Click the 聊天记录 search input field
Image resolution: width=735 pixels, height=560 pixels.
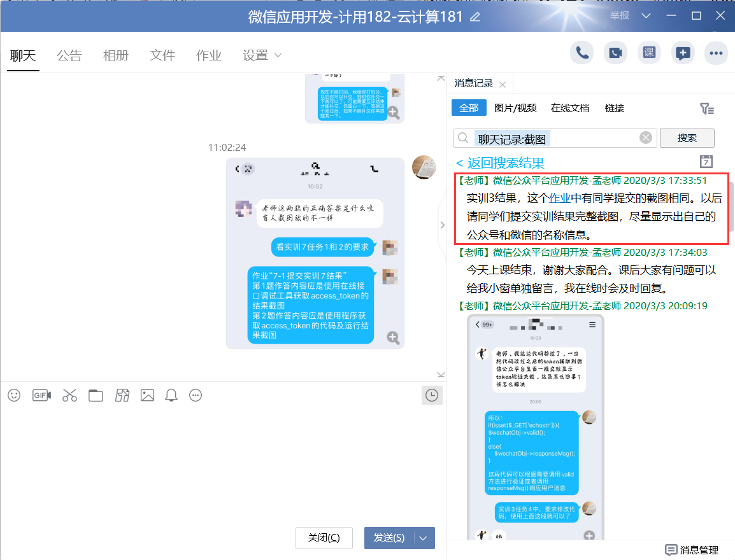(554, 138)
